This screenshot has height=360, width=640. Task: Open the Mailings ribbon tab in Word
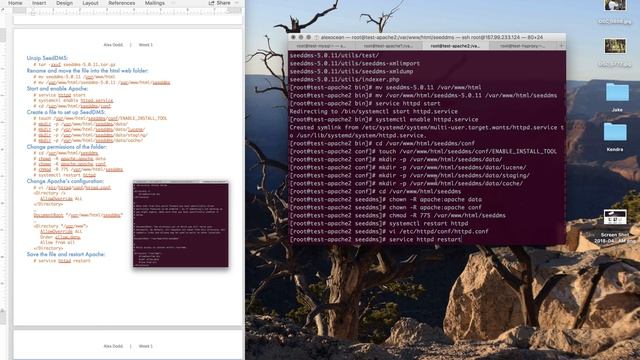coord(155,3)
